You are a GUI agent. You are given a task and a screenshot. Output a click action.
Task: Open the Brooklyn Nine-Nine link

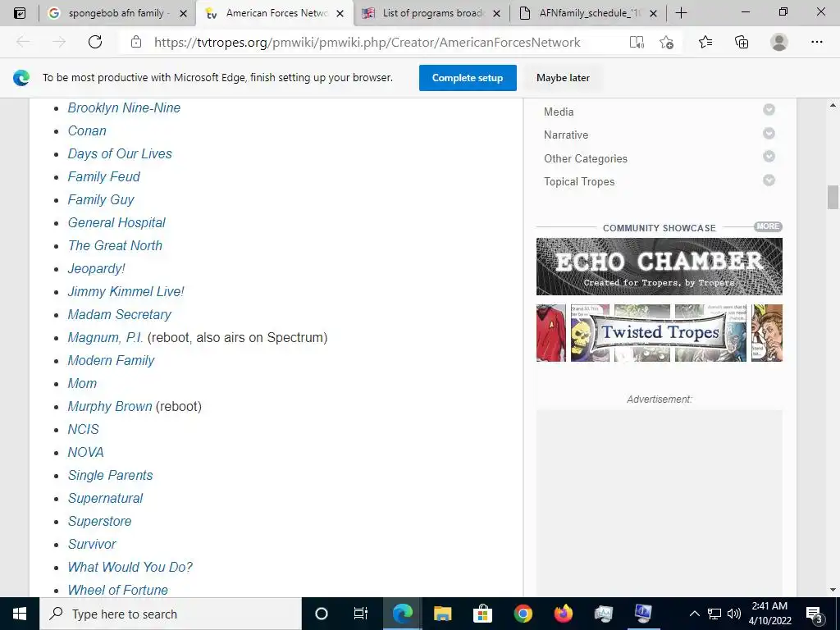point(124,107)
